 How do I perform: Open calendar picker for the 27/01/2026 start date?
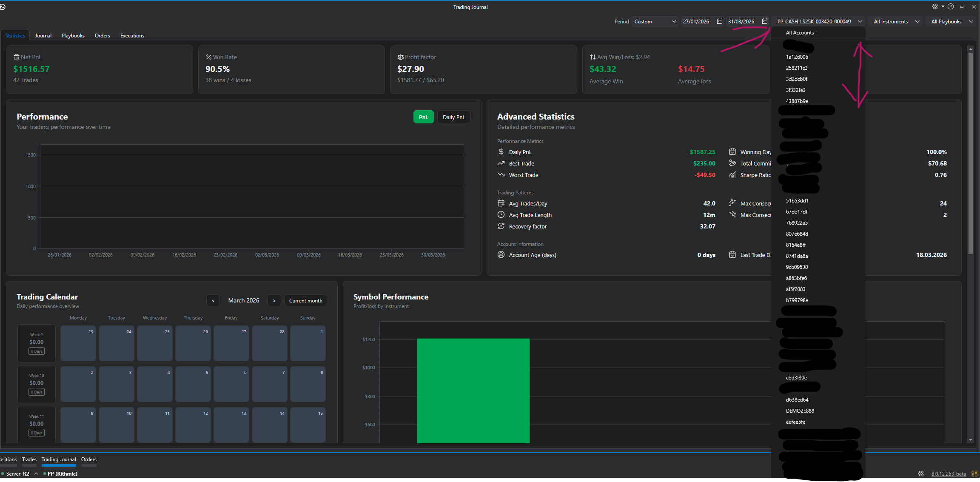(x=719, y=21)
